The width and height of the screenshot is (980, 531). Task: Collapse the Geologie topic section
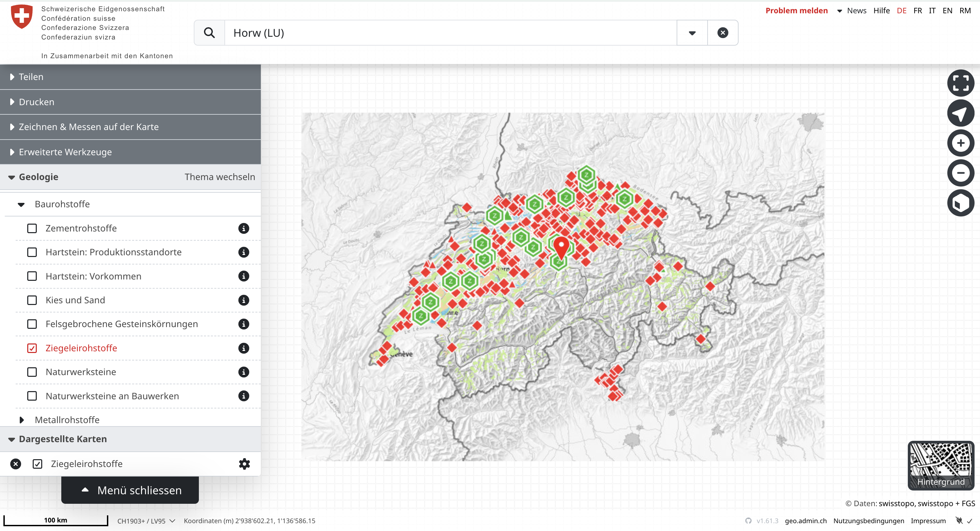[x=38, y=177]
